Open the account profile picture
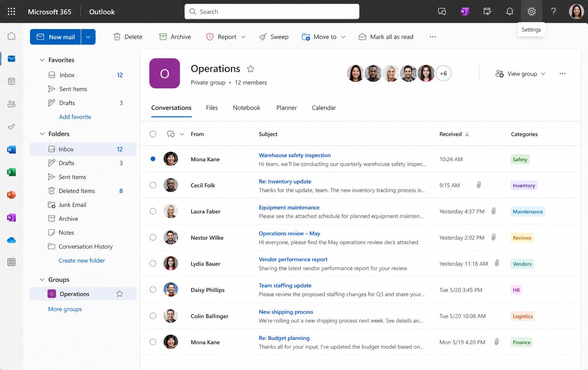The image size is (588, 370). [576, 11]
